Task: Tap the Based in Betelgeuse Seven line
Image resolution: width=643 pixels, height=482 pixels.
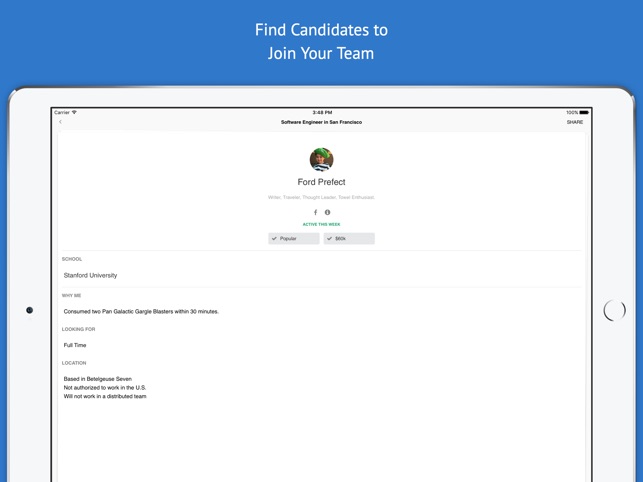Action: click(98, 379)
